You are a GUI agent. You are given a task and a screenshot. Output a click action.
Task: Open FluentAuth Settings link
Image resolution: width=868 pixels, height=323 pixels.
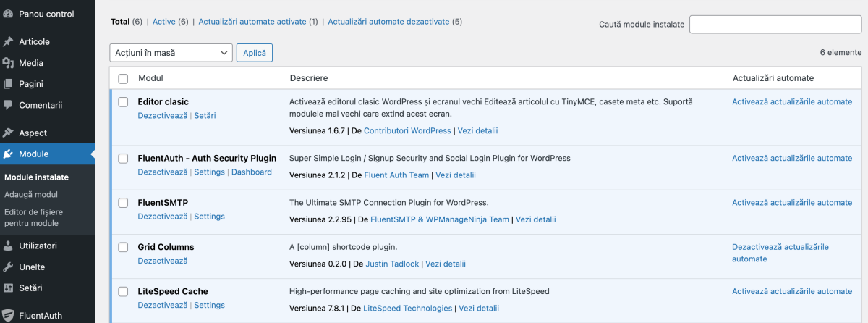(209, 172)
